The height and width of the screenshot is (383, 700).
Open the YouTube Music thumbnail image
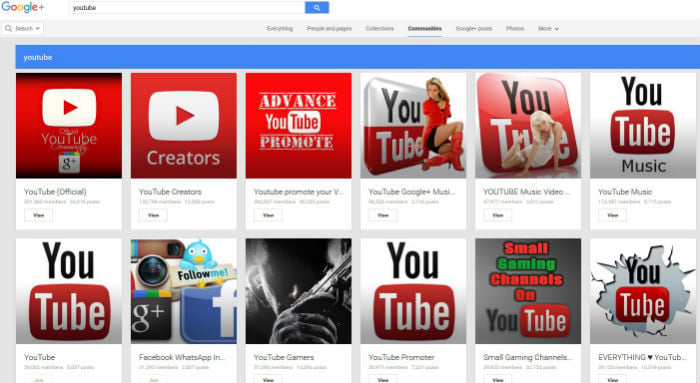click(643, 125)
